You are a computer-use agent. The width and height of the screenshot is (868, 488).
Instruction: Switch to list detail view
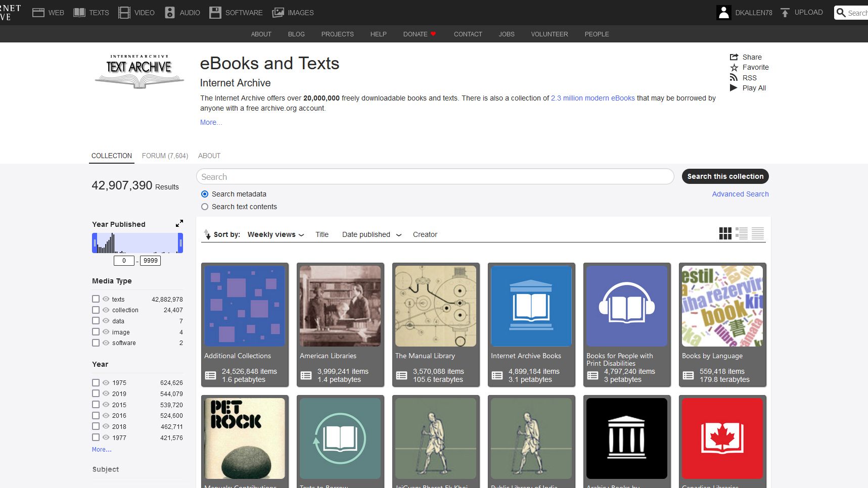point(742,233)
